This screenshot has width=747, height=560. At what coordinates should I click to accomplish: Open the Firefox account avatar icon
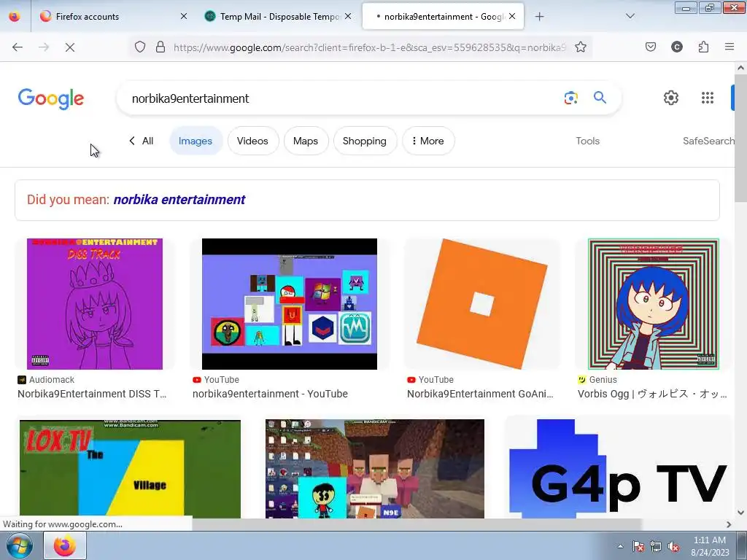(x=676, y=47)
